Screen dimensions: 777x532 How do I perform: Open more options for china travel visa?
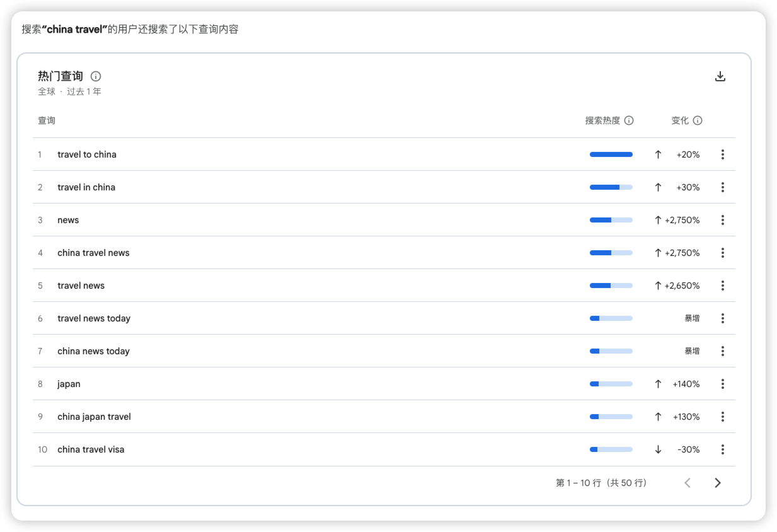(723, 449)
